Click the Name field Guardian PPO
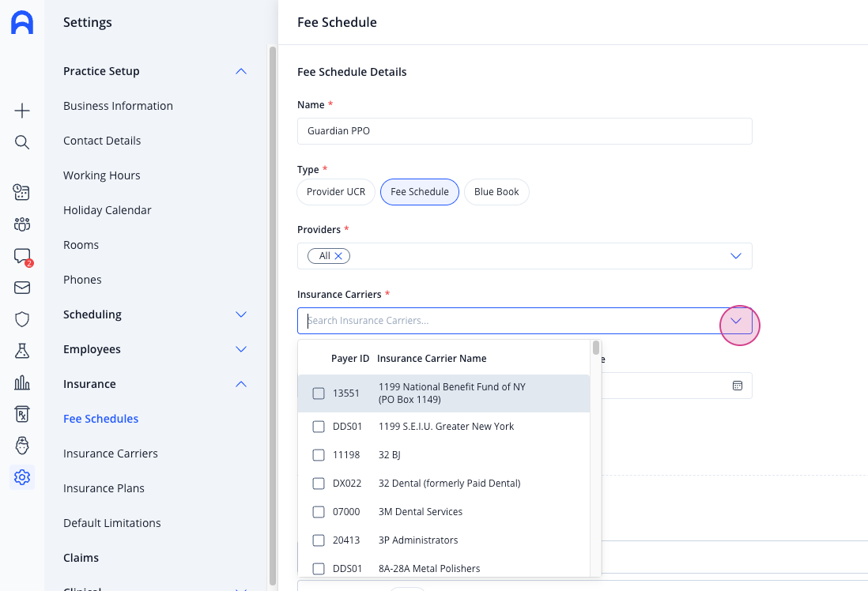 (x=524, y=131)
